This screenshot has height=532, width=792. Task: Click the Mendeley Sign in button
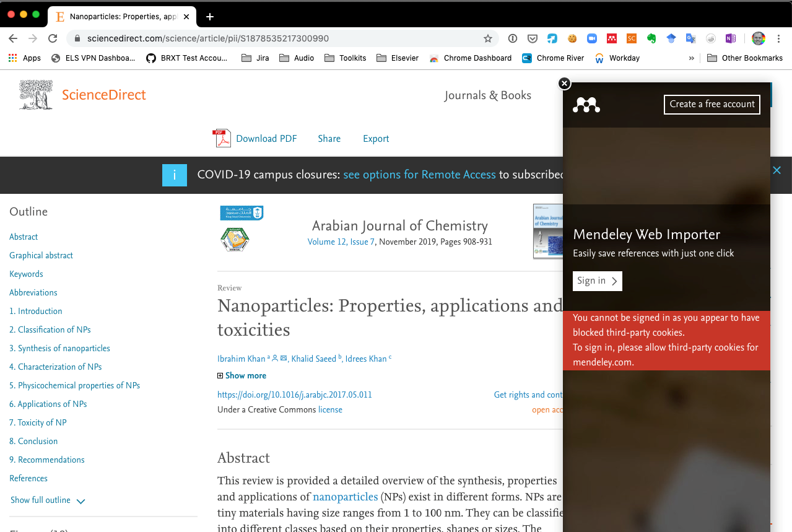point(597,281)
